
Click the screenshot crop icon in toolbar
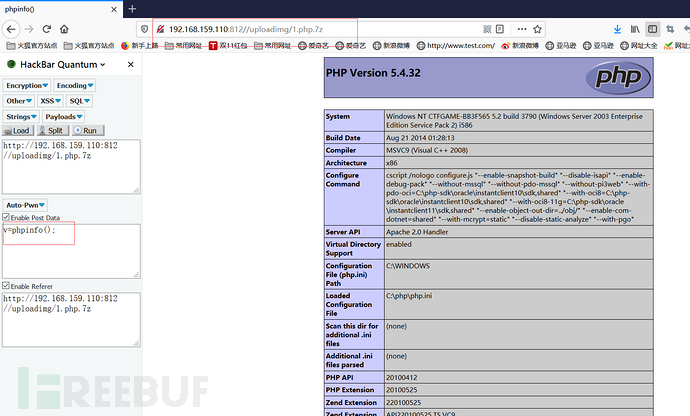(670, 29)
